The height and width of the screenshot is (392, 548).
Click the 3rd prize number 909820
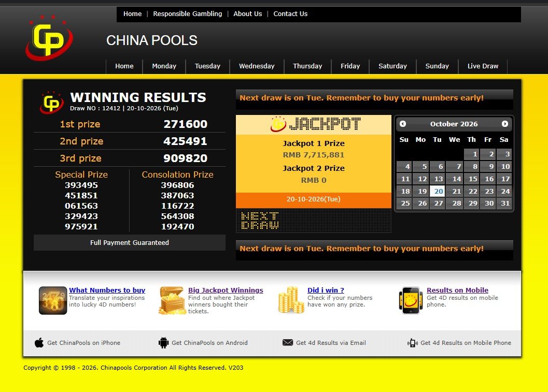tap(186, 158)
